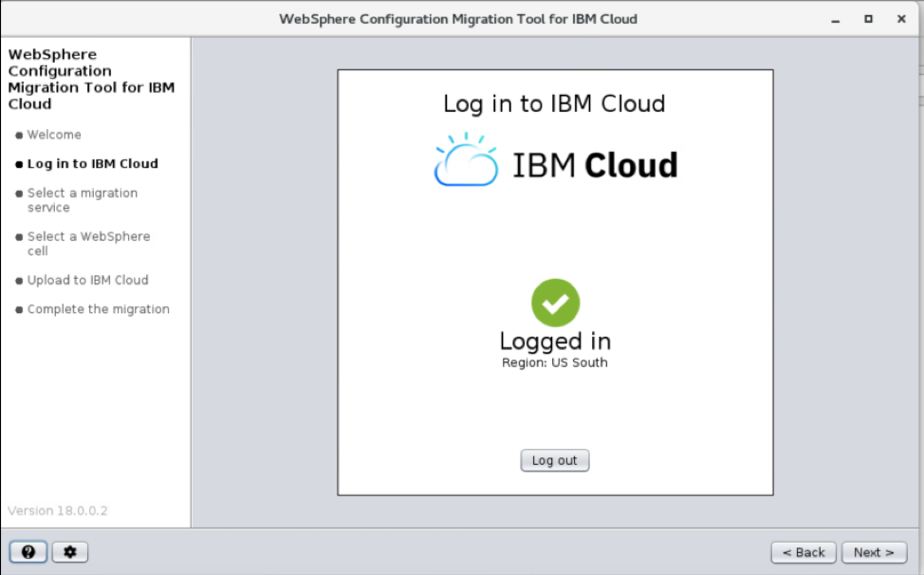Click the Version 18.0.0.2 text
The image size is (924, 575).
58,510
